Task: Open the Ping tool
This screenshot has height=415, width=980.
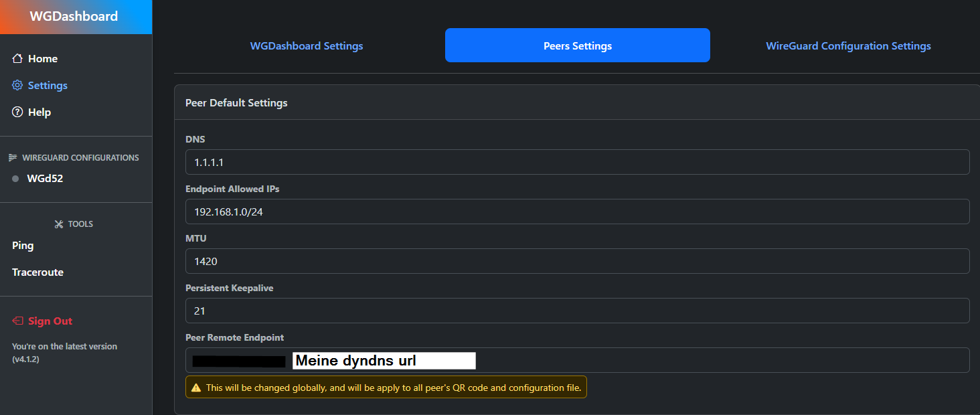Action: (x=23, y=246)
